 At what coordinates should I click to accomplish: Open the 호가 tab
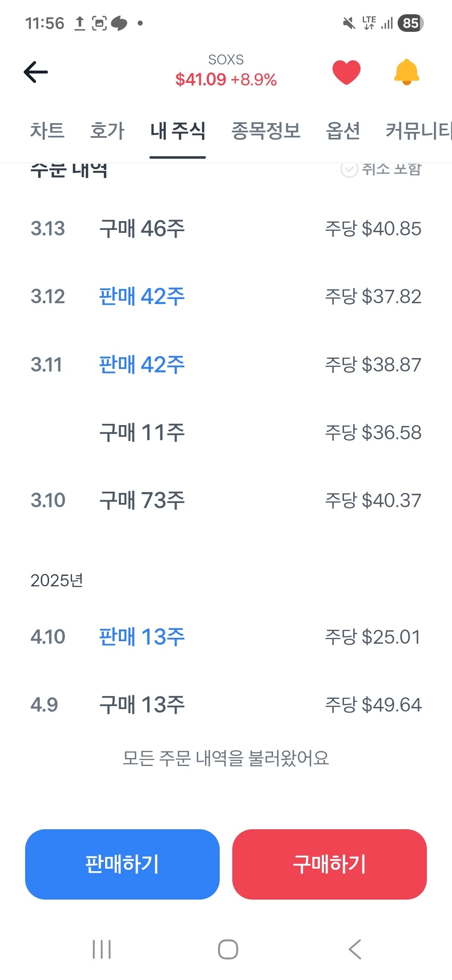point(107,131)
